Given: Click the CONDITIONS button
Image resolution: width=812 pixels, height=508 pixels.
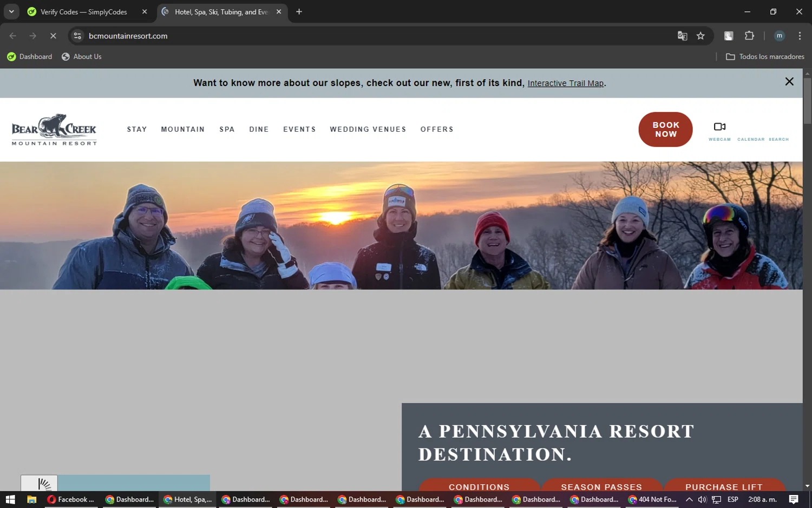Looking at the screenshot, I should (479, 485).
